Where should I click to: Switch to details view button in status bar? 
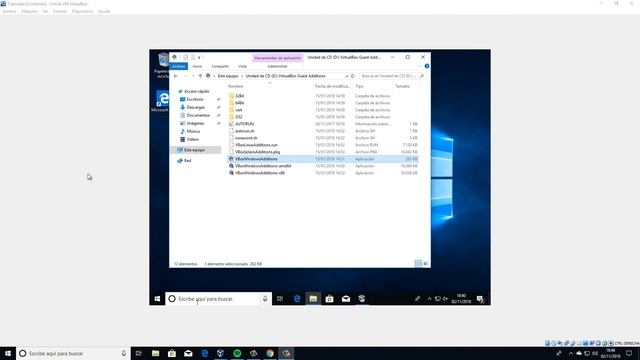(418, 264)
